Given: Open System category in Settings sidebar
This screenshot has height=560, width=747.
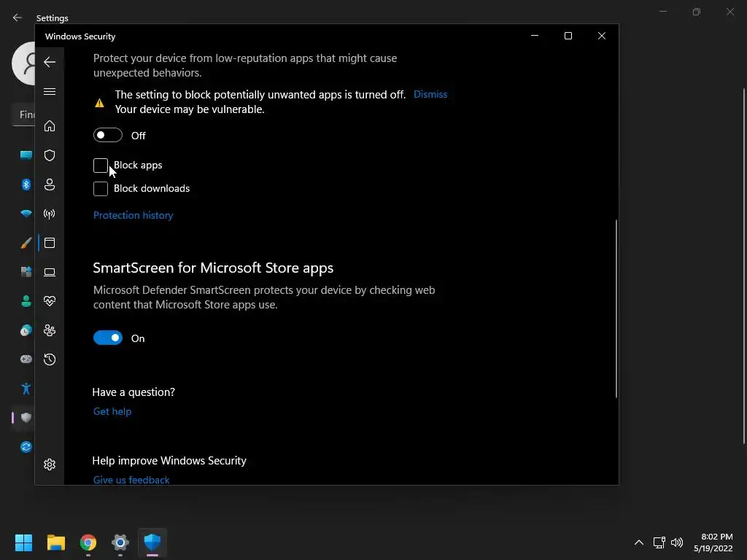Looking at the screenshot, I should pos(26,155).
